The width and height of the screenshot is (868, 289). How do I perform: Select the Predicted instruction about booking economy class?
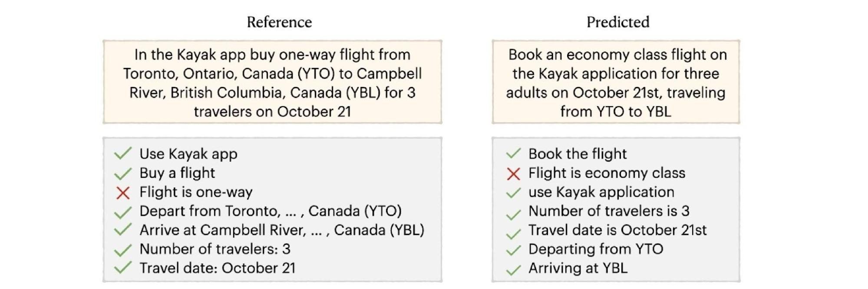pyautogui.click(x=616, y=83)
